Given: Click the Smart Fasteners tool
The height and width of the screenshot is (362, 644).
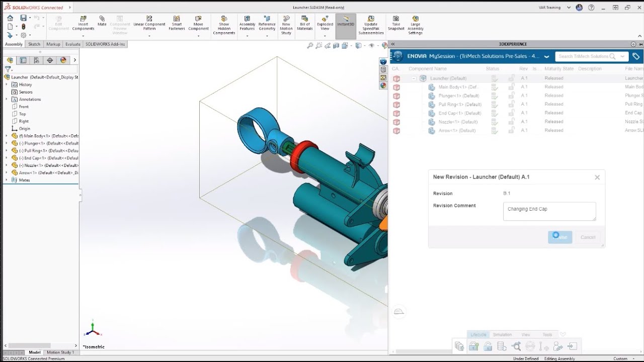Looking at the screenshot, I should 177,23.
